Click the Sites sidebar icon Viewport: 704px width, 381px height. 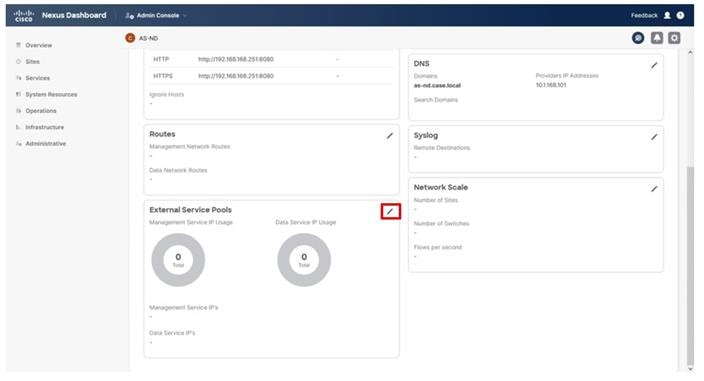pos(18,61)
